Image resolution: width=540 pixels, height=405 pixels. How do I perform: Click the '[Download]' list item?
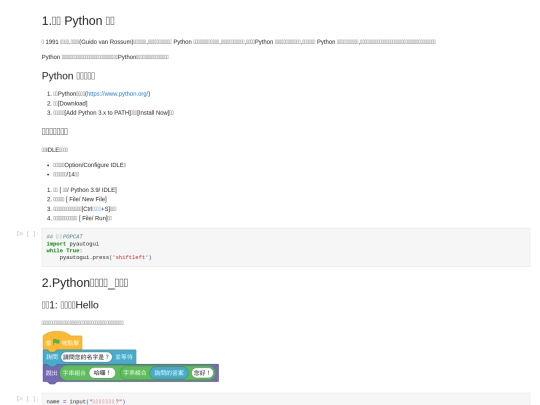(70, 103)
